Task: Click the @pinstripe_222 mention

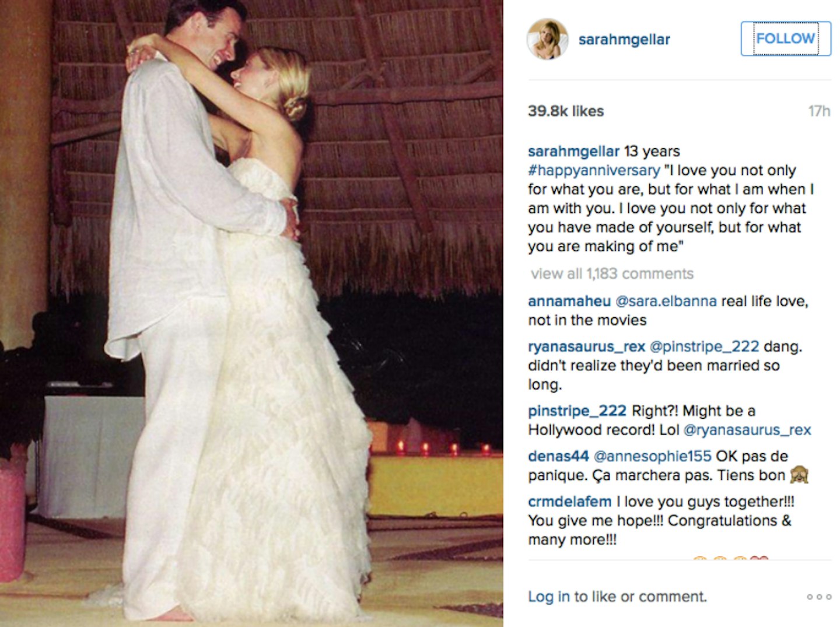Action: (x=704, y=346)
